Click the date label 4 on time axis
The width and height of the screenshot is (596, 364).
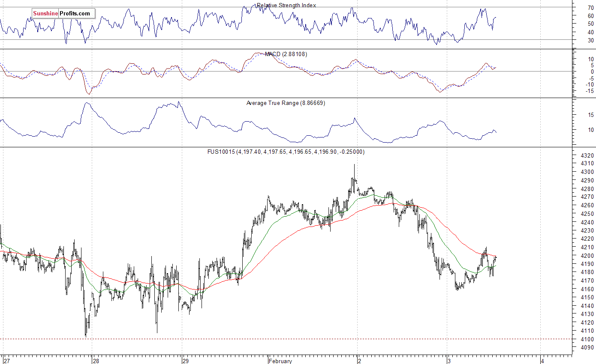click(543, 361)
